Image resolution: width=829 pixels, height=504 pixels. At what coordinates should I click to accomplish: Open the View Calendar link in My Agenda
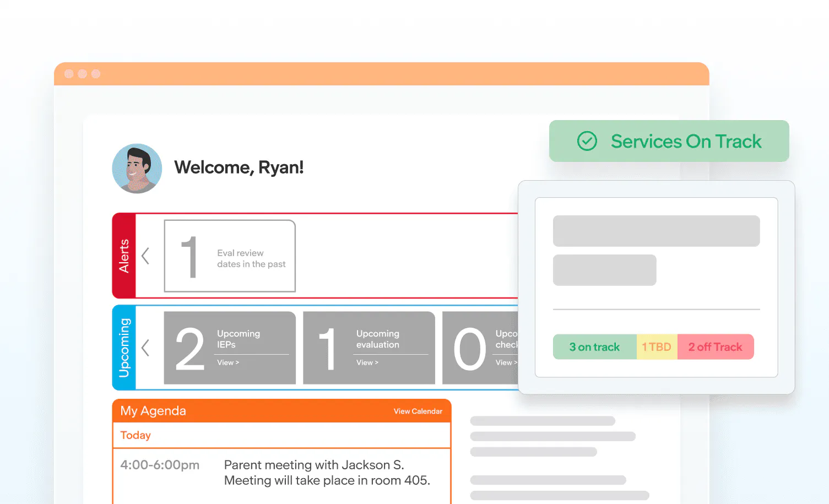[418, 411]
